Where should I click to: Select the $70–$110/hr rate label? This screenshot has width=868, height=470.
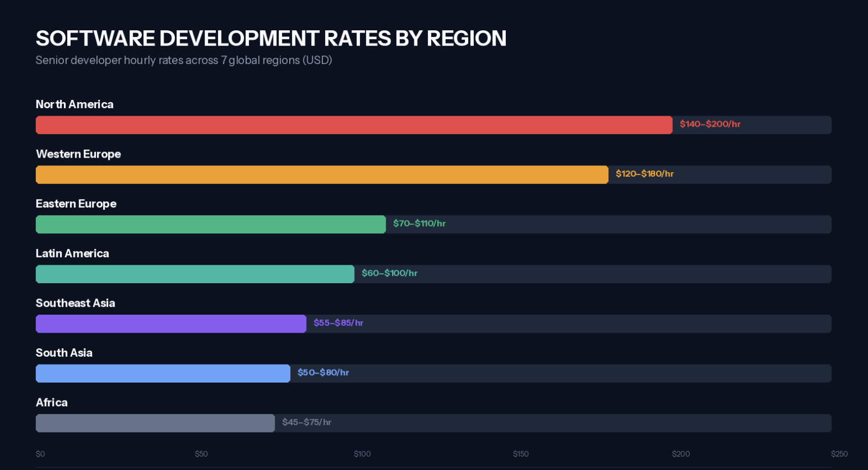(x=419, y=223)
